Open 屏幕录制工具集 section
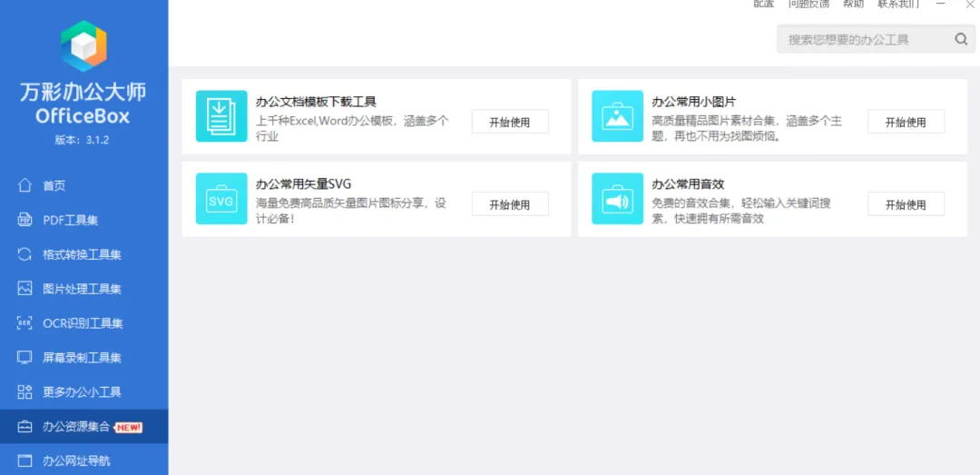The image size is (980, 475). tap(83, 357)
